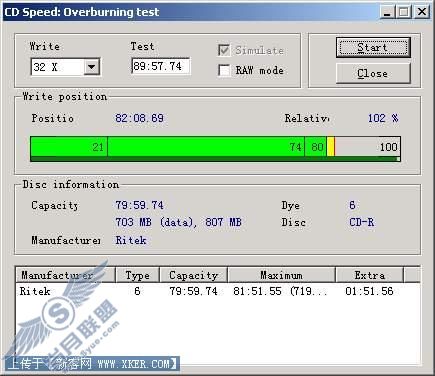Click the Dye value 6
435x376 pixels.
point(352,205)
